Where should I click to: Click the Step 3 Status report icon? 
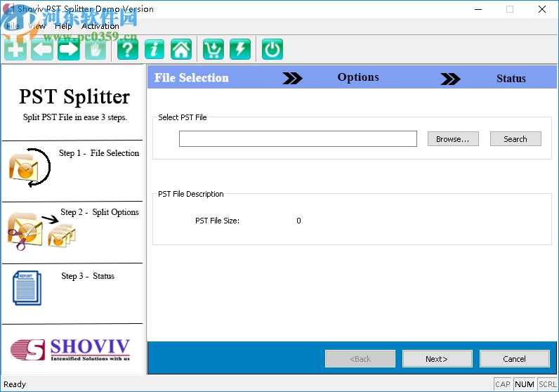[x=27, y=288]
